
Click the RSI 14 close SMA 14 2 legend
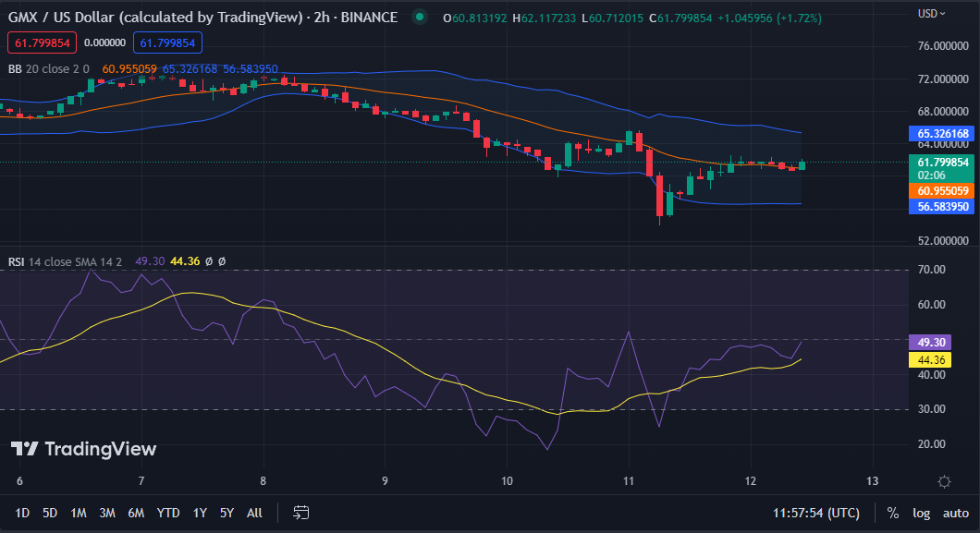[65, 261]
